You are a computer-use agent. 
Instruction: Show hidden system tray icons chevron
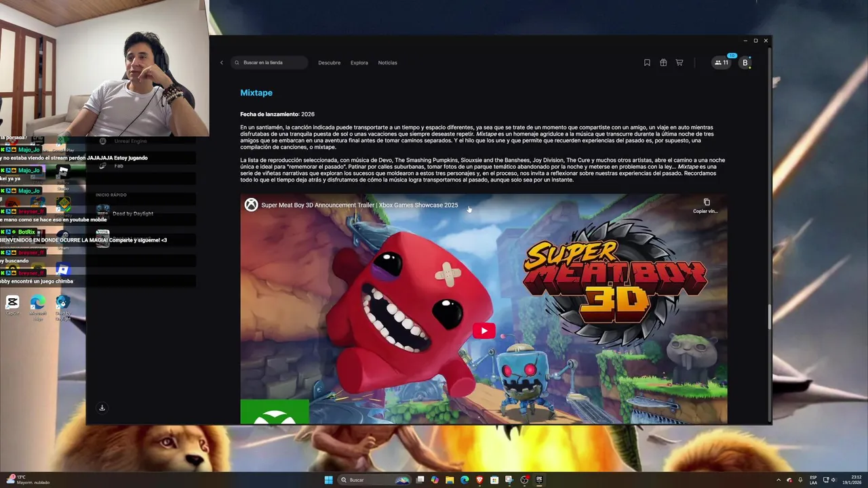[778, 480]
